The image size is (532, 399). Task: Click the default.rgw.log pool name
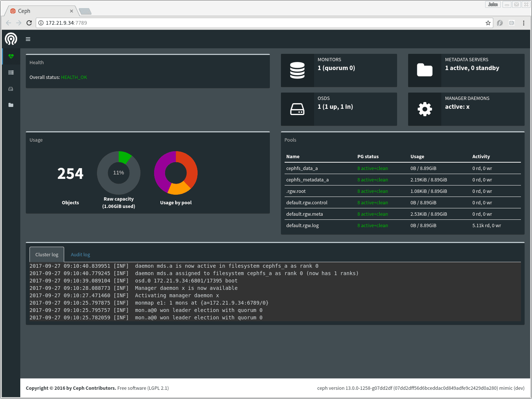(x=302, y=226)
